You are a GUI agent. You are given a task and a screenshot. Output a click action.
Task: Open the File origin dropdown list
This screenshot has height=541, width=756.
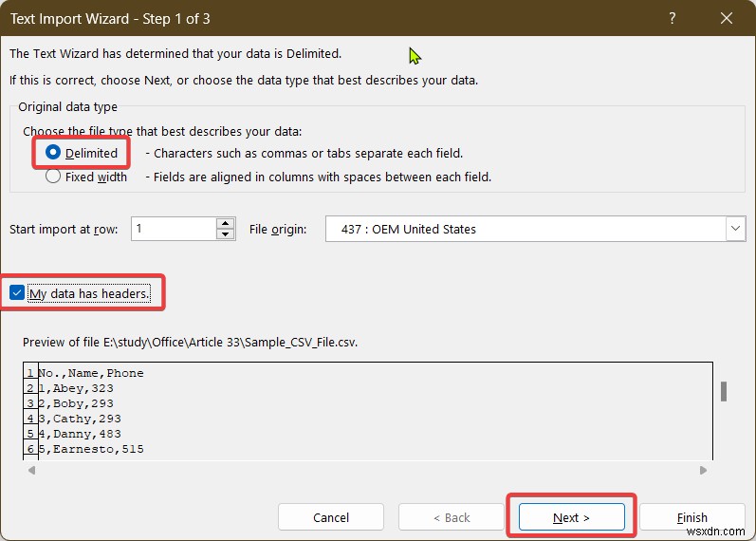[735, 229]
